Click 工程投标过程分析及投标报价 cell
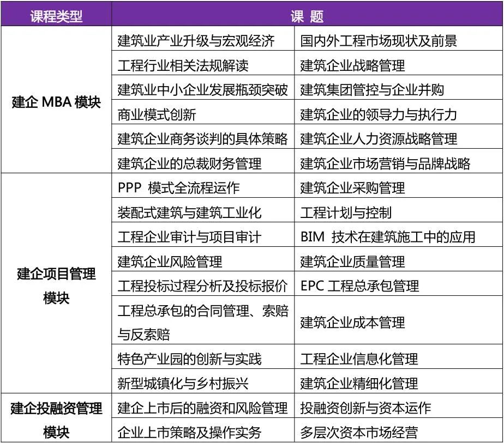Image resolution: width=504 pixels, height=443 pixels. [203, 283]
